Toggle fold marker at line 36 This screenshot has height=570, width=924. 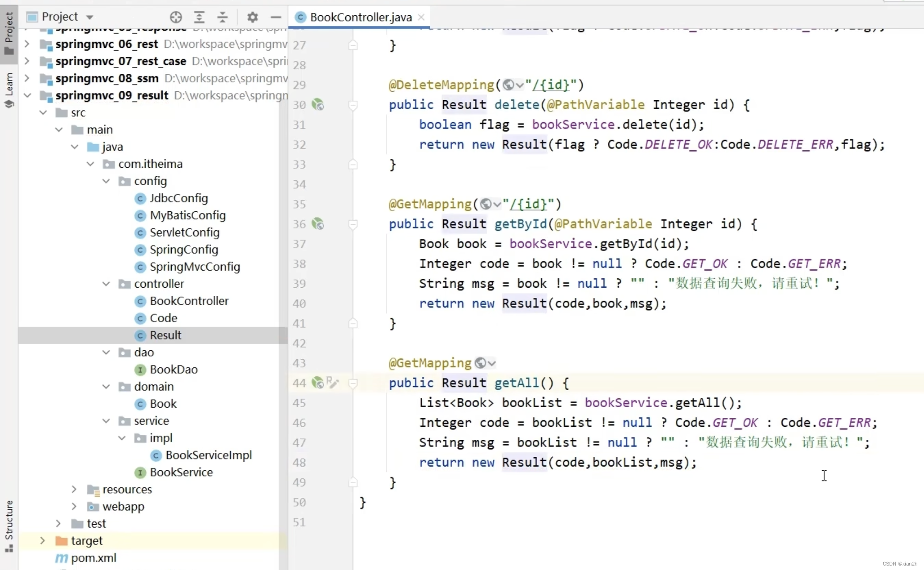point(353,224)
